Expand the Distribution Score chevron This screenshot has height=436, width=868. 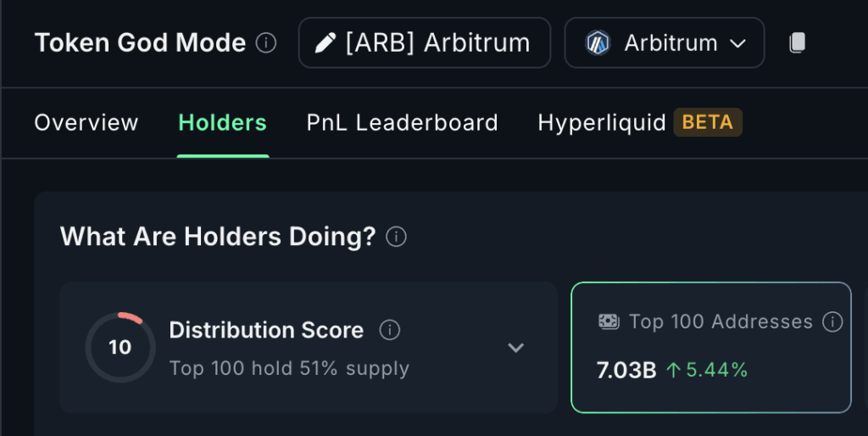[x=516, y=348]
